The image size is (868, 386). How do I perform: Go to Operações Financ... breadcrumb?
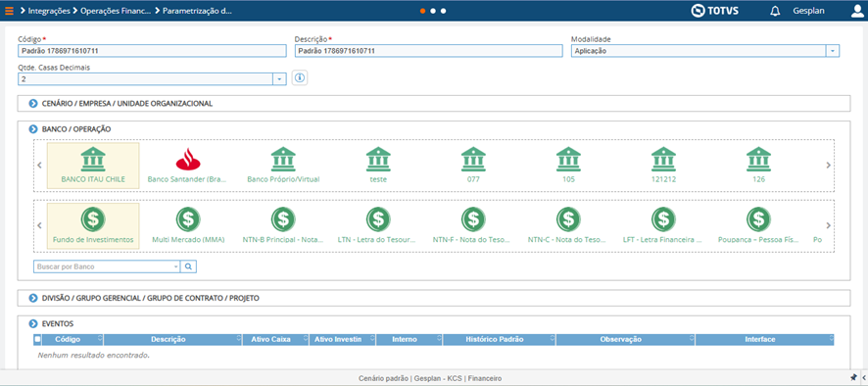(x=116, y=11)
